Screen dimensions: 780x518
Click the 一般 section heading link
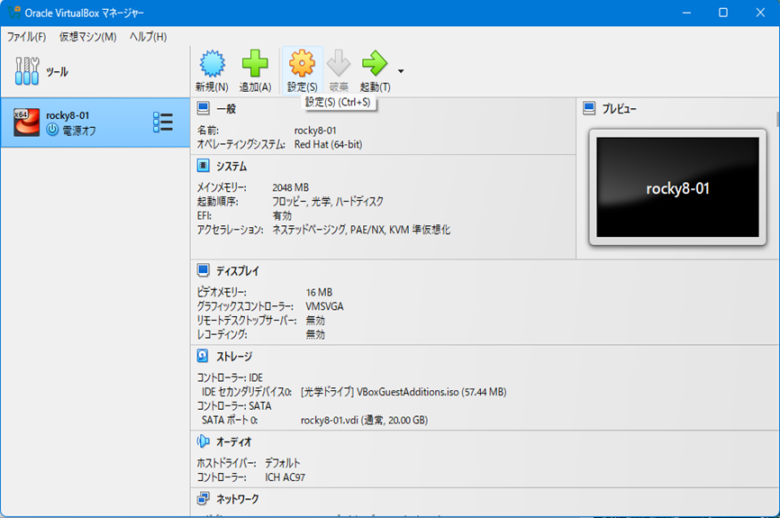[226, 108]
